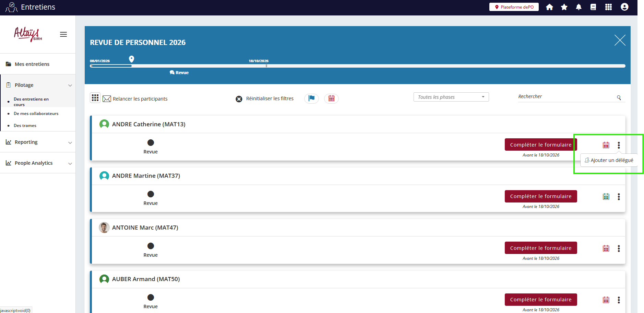The width and height of the screenshot is (644, 313).
Task: Click the Rechercher search field
Action: (566, 97)
